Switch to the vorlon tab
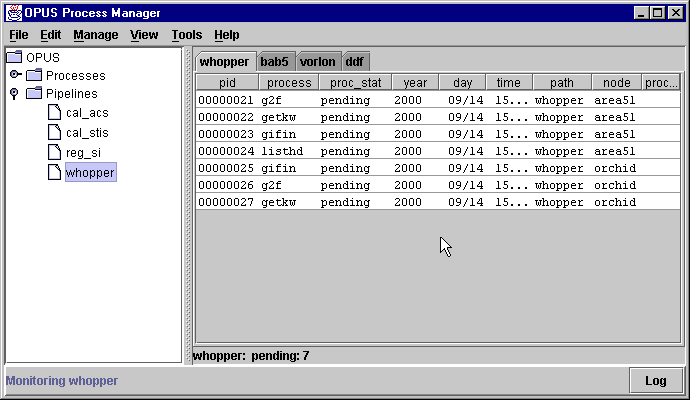 pos(318,61)
